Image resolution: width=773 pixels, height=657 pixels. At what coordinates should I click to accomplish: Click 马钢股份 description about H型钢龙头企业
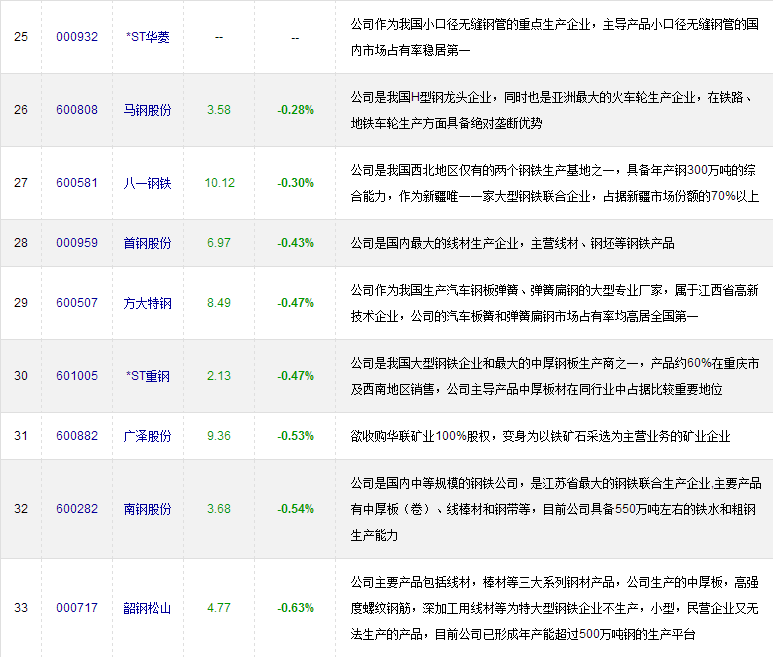[552, 110]
